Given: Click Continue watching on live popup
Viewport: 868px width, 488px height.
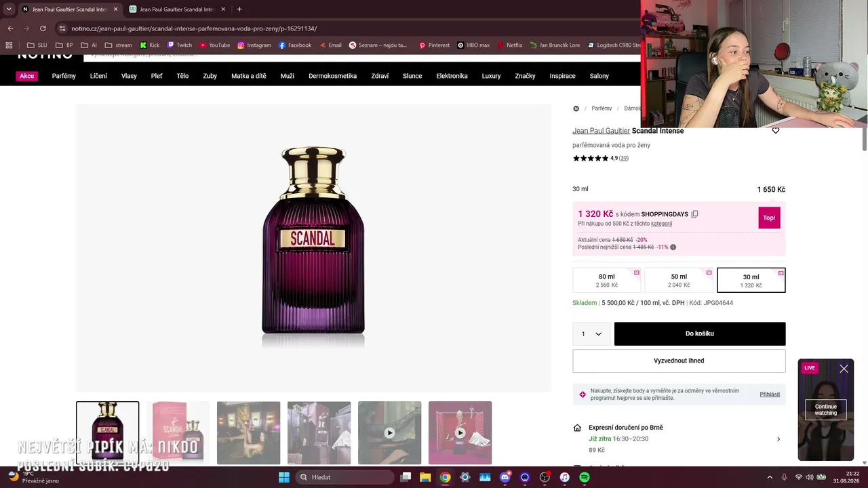Looking at the screenshot, I should 826,409.
